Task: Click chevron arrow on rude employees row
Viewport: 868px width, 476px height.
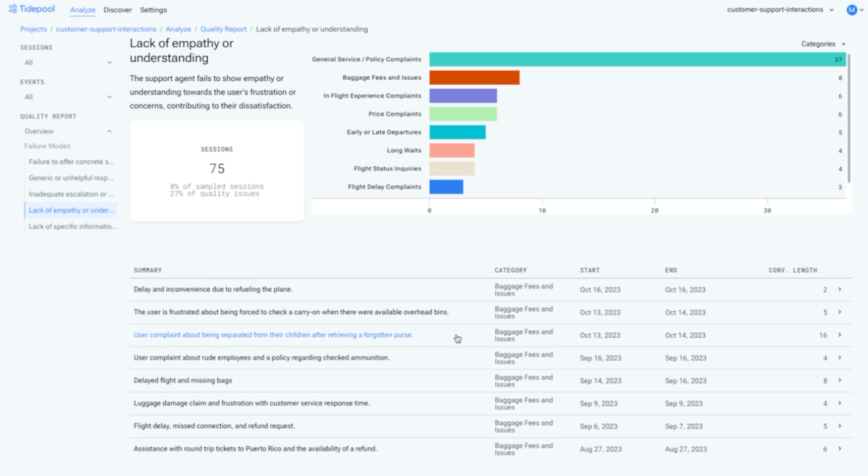Action: point(839,358)
